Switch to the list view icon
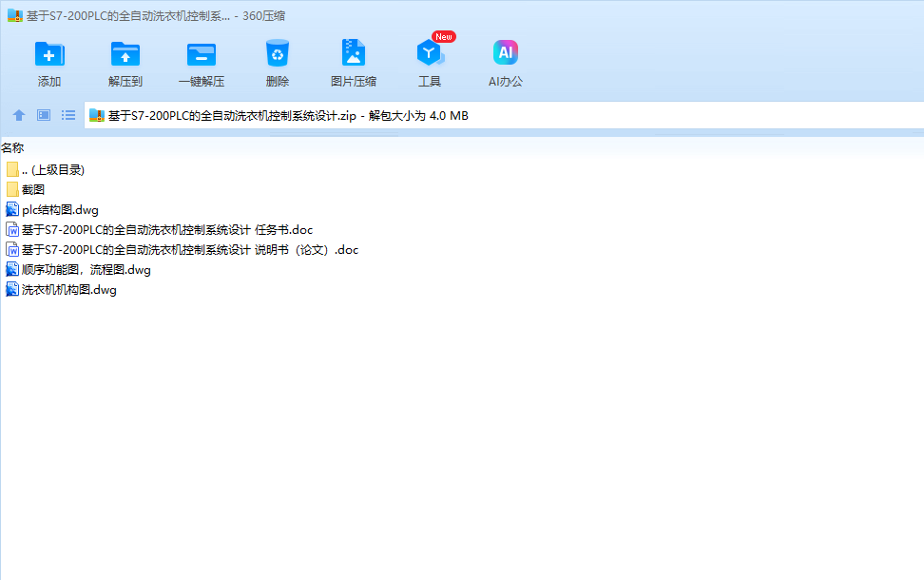This screenshot has height=580, width=924. [68, 116]
